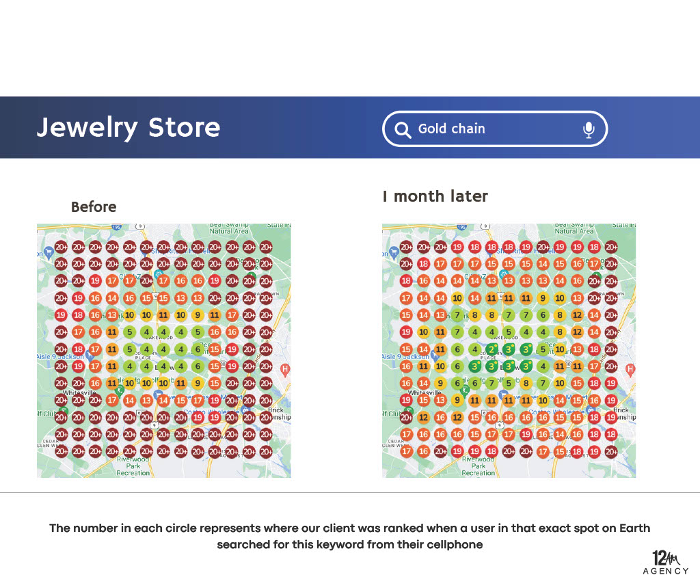Click the ranking explanation caption text
The width and height of the screenshot is (700, 588).
click(349, 536)
